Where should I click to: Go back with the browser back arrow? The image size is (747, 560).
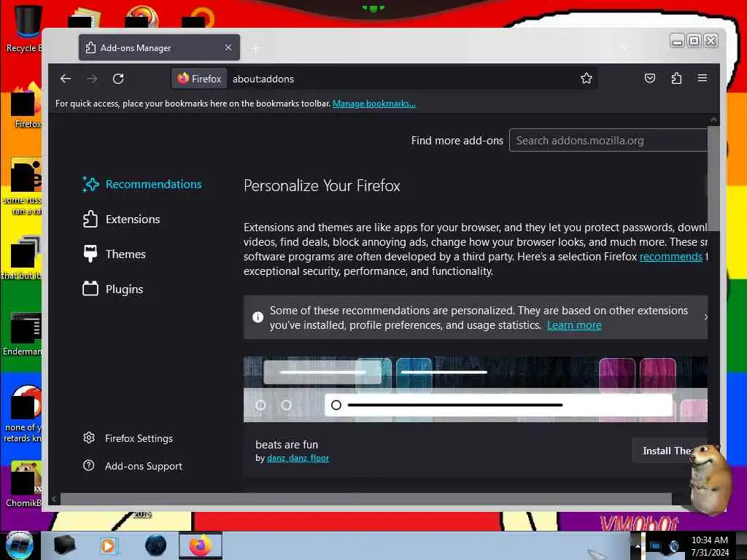click(x=66, y=79)
